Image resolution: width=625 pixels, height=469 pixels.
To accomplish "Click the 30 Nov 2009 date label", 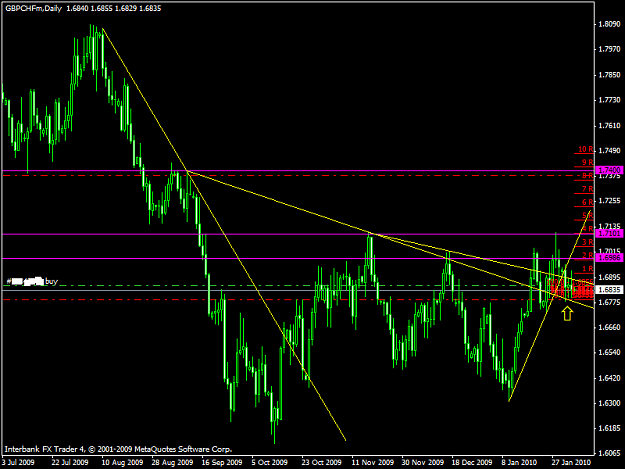I will click(x=423, y=463).
